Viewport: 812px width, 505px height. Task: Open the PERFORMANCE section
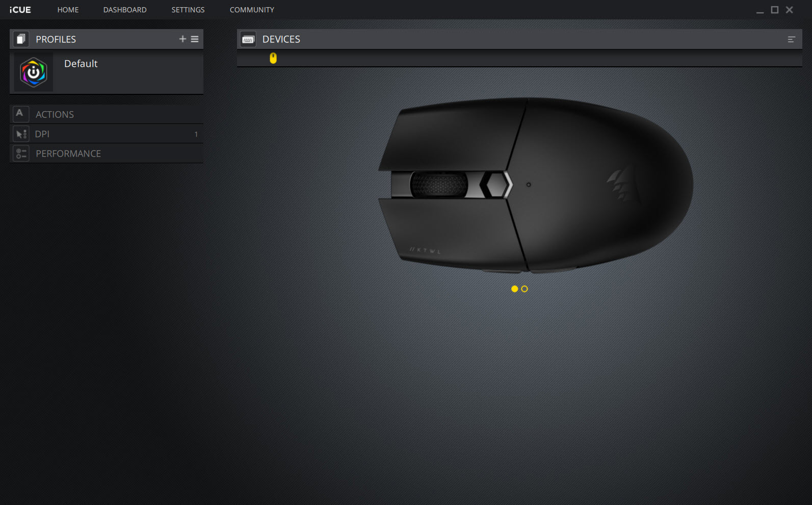coord(107,154)
